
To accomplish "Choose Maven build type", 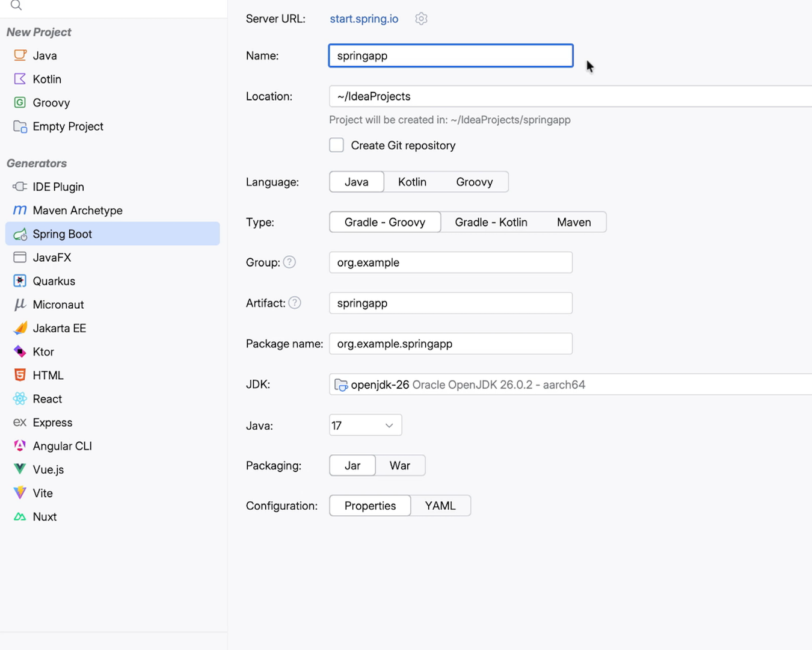I will point(574,222).
